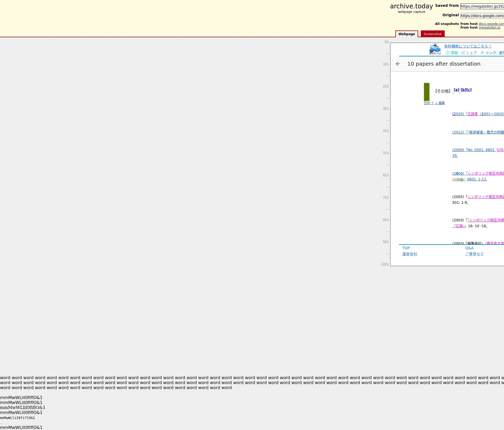Open the Q&A footer link
This screenshot has height=430, width=504.
tap(469, 248)
